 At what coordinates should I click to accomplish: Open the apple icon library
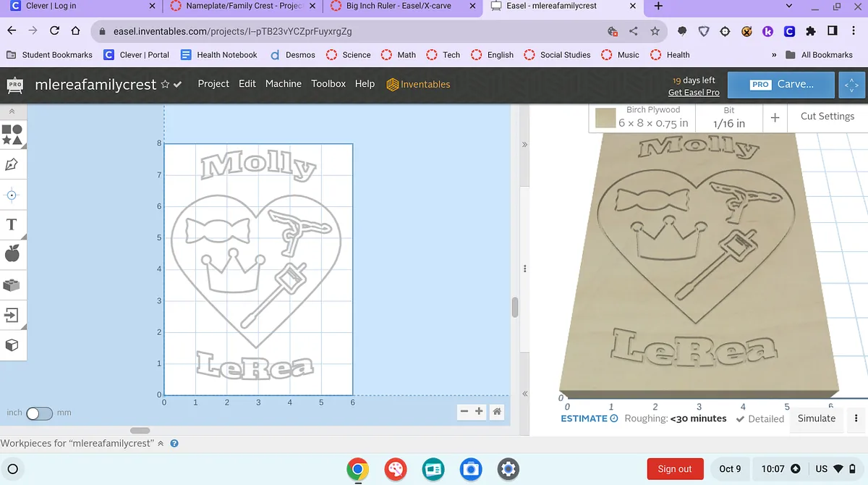(12, 254)
